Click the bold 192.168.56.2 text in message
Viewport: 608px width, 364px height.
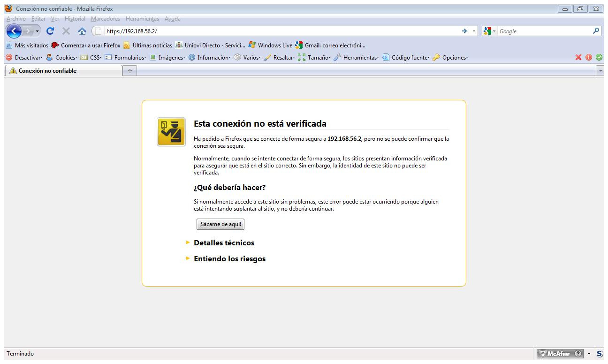coord(344,139)
